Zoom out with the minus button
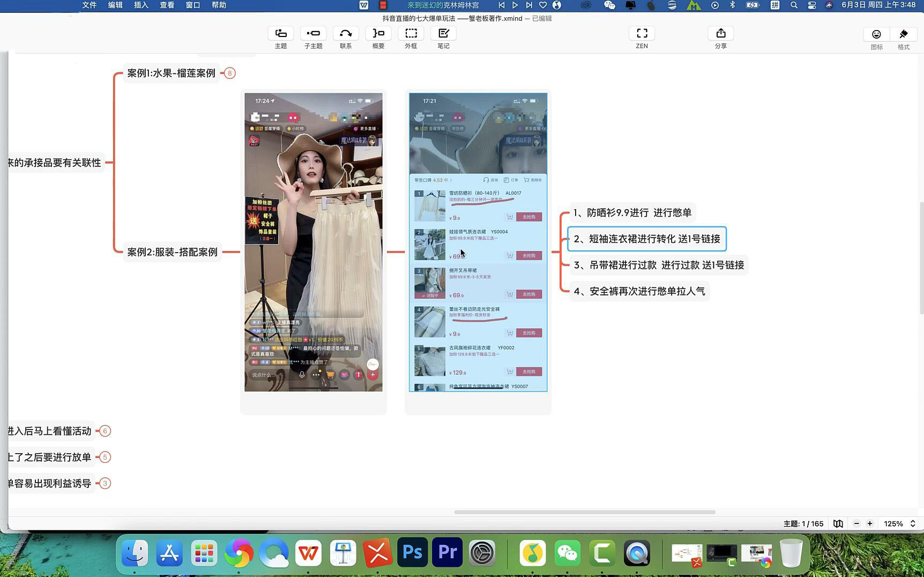924x577 pixels. [x=856, y=524]
